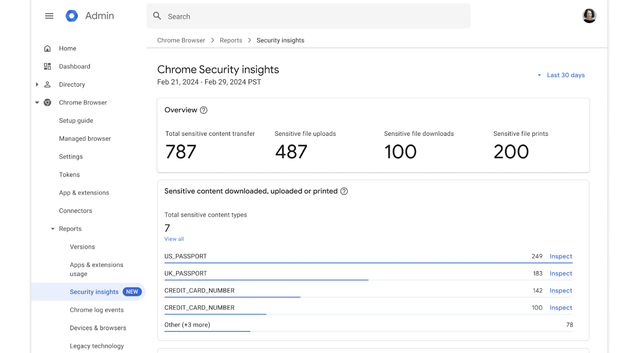
Task: Select Chrome log events in sidebar
Action: click(97, 310)
